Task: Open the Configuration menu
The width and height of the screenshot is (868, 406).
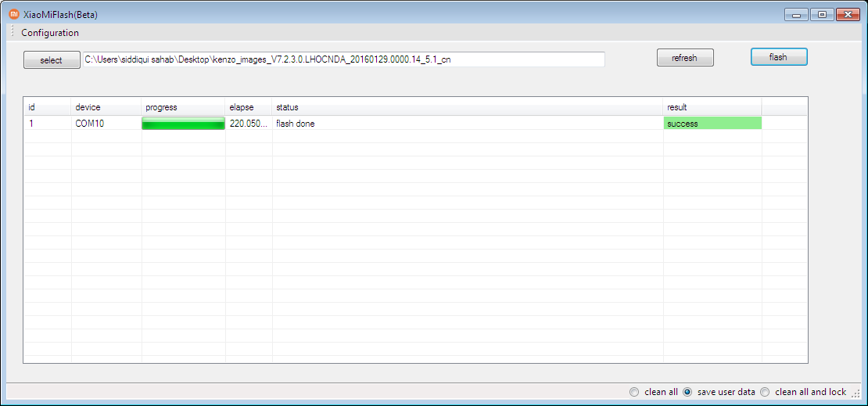Action: (x=50, y=33)
